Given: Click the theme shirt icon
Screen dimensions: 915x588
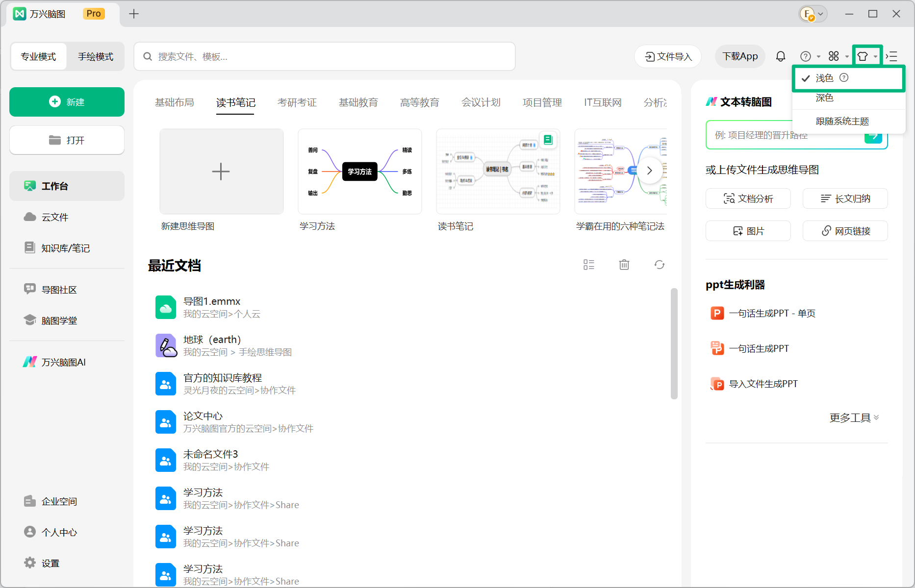Looking at the screenshot, I should coord(863,56).
